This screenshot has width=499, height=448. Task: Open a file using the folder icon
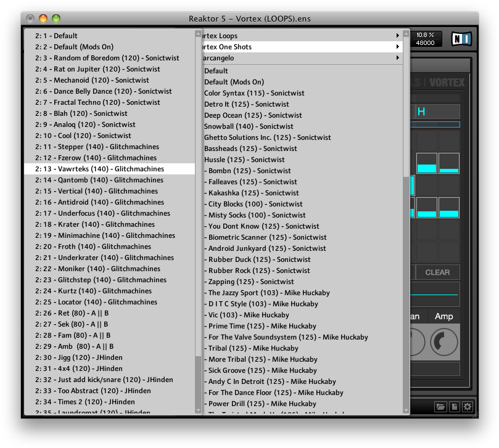click(440, 407)
